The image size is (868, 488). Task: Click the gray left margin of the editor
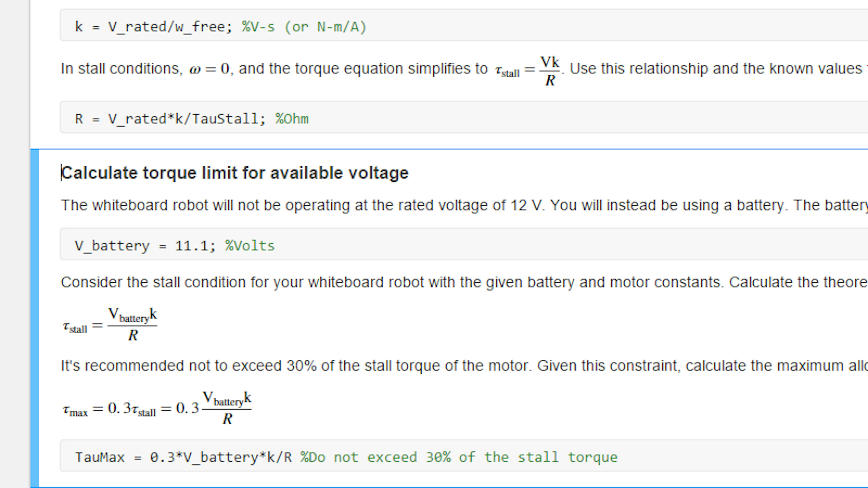[15, 244]
